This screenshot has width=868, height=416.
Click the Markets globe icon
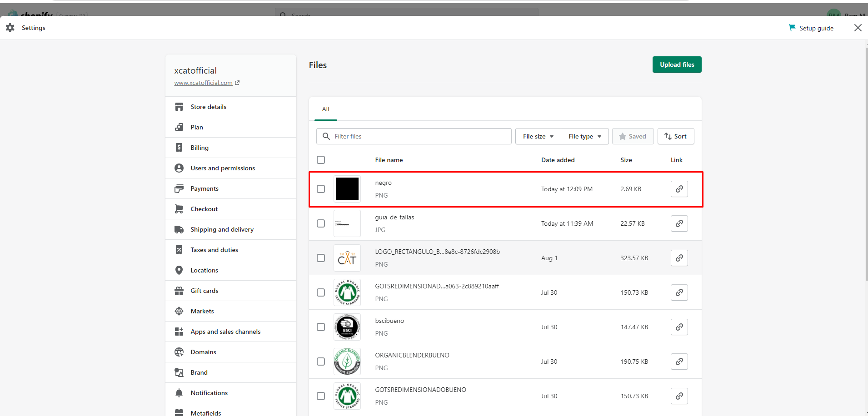[x=179, y=311]
